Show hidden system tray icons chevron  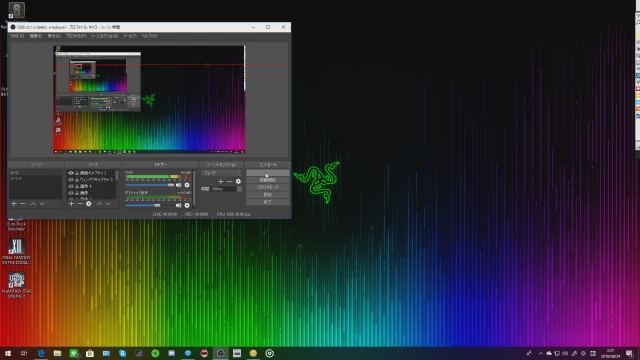(x=540, y=353)
